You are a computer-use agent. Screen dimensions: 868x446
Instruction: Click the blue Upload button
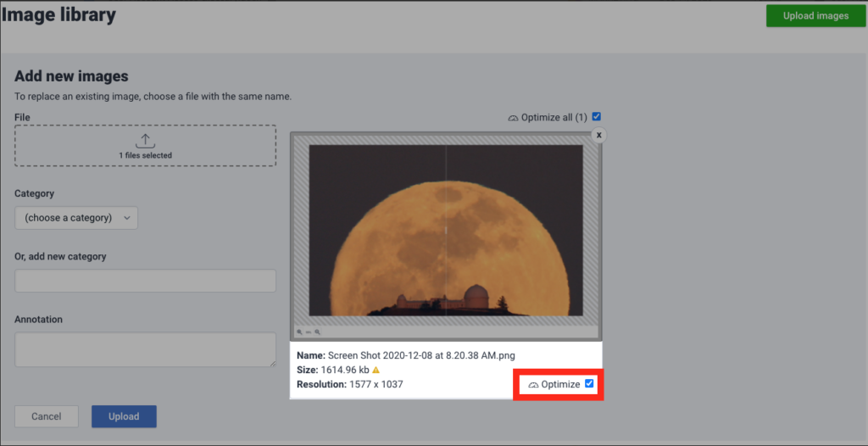pyautogui.click(x=124, y=416)
